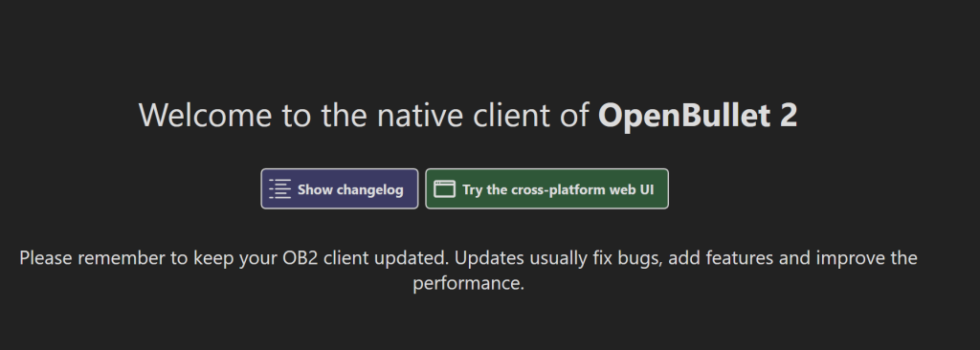The image size is (980, 350).
Task: Click the OB2 client update reminder paragraph
Action: pyautogui.click(x=468, y=270)
